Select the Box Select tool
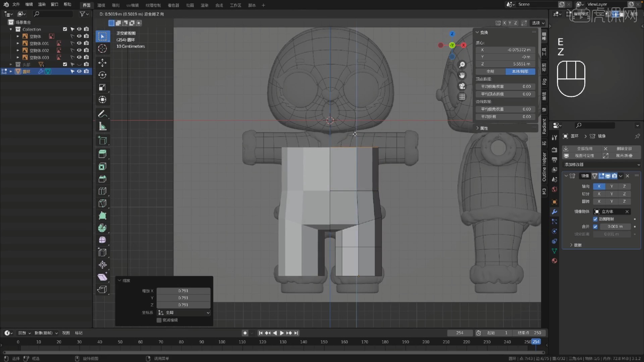This screenshot has width=644, height=362. pyautogui.click(x=103, y=37)
